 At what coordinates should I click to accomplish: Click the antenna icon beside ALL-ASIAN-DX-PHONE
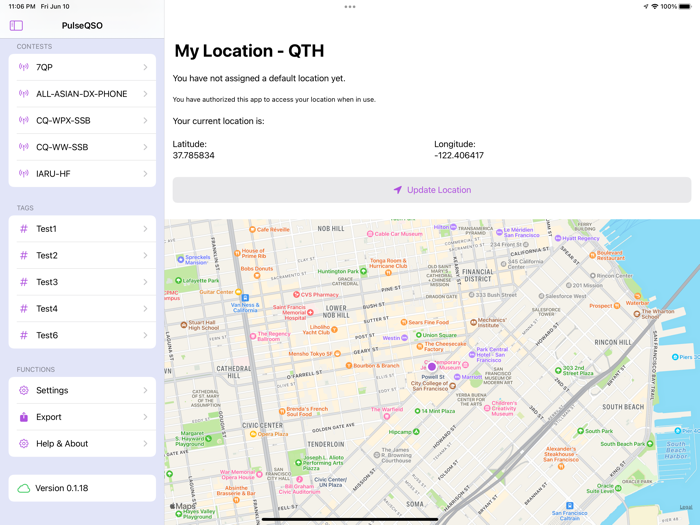pyautogui.click(x=24, y=94)
